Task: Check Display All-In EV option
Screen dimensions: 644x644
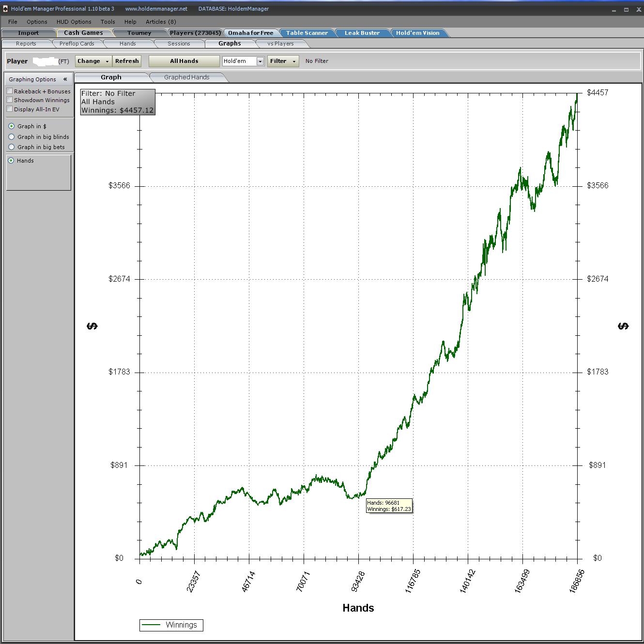Action: pyautogui.click(x=10, y=109)
